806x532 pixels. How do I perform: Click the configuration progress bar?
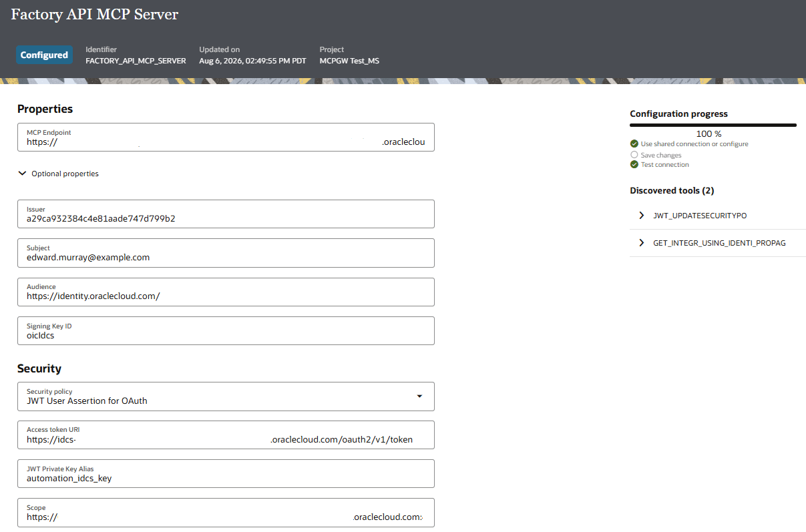coord(713,125)
